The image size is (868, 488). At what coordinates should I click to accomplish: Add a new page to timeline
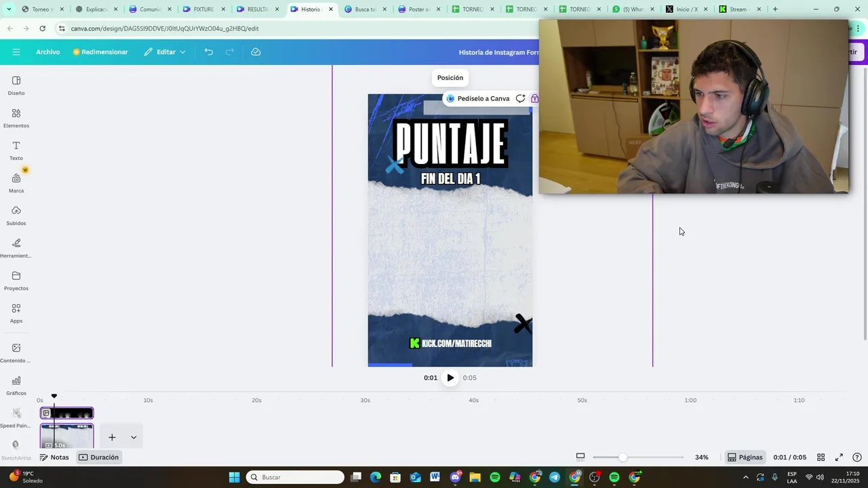point(112,437)
